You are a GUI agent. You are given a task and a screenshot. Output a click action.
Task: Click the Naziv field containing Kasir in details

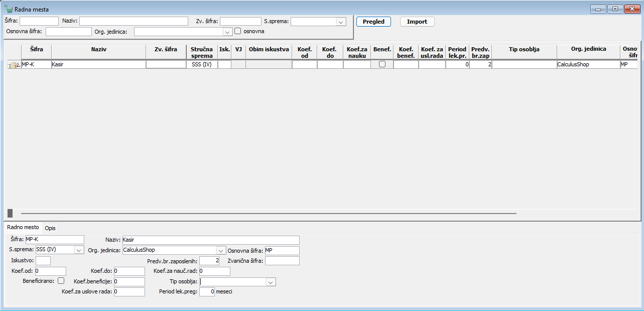click(210, 240)
